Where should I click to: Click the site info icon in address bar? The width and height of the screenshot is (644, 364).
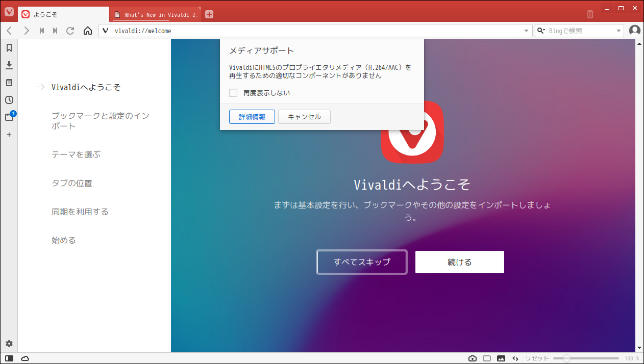point(106,31)
